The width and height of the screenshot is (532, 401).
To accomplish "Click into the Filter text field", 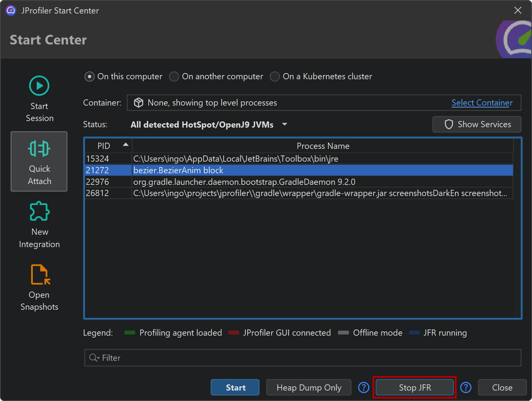I will tap(309, 358).
